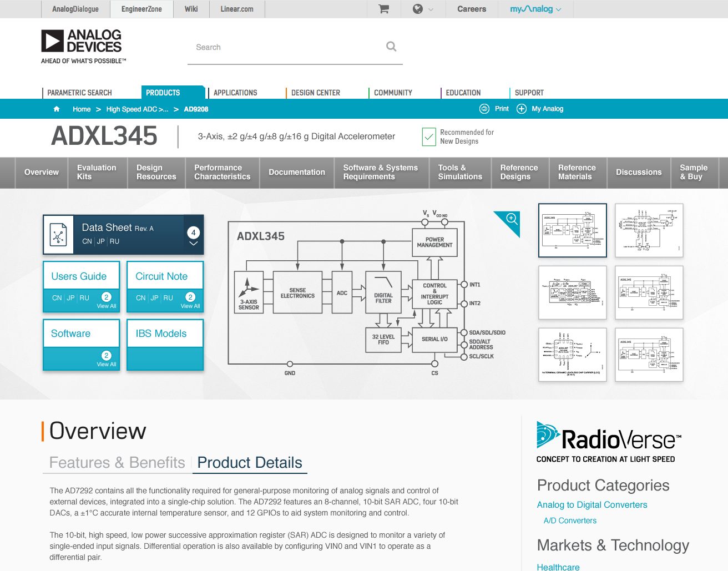Screen dimensions: 728x571
Task: Toggle the Recommended for New Designs checkmark
Action: coord(429,137)
